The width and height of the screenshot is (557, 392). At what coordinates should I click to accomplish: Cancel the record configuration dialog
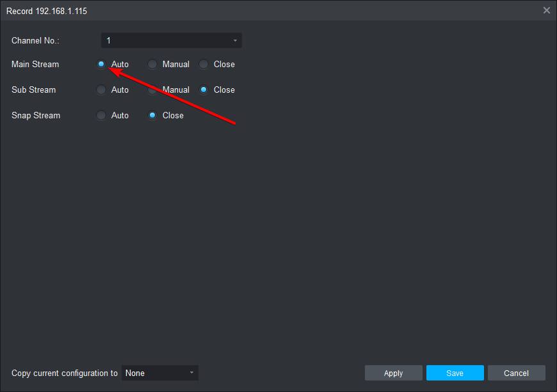click(x=516, y=373)
